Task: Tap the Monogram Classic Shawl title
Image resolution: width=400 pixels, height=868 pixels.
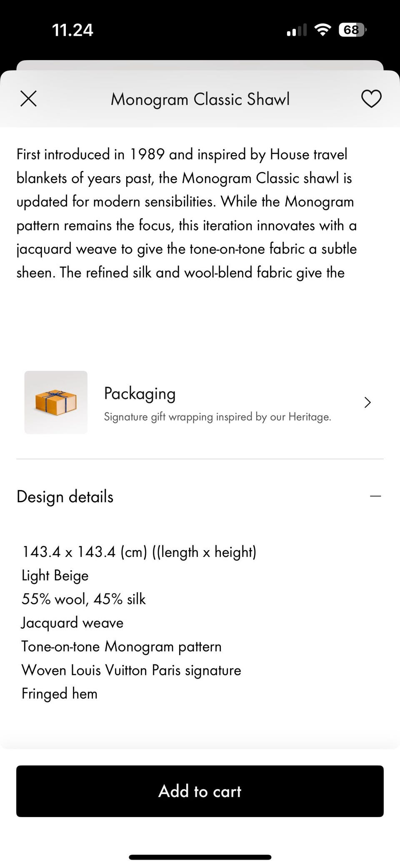Action: (200, 99)
